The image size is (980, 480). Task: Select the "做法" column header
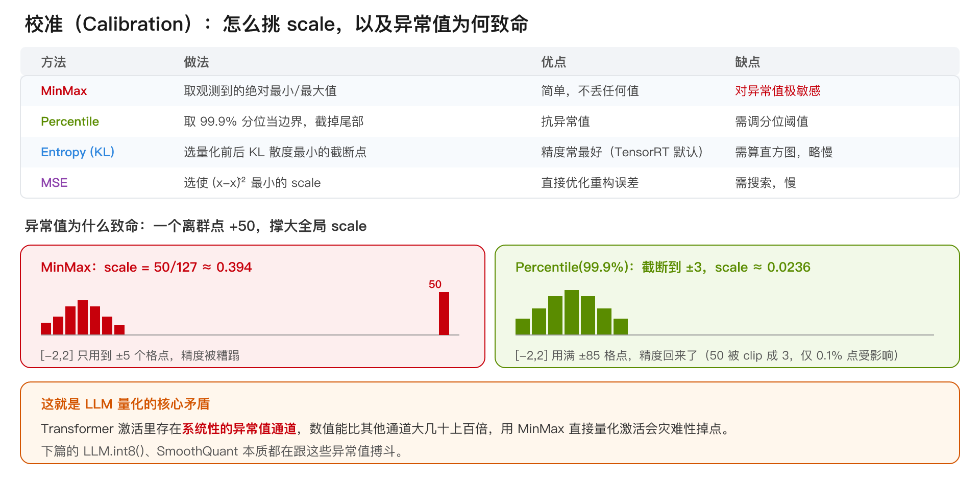(x=197, y=62)
